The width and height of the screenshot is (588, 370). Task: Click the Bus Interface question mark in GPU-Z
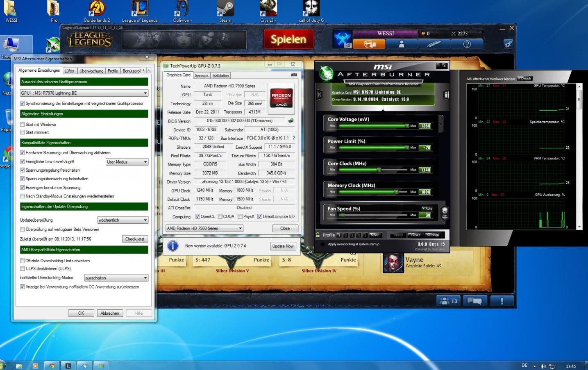click(293, 138)
